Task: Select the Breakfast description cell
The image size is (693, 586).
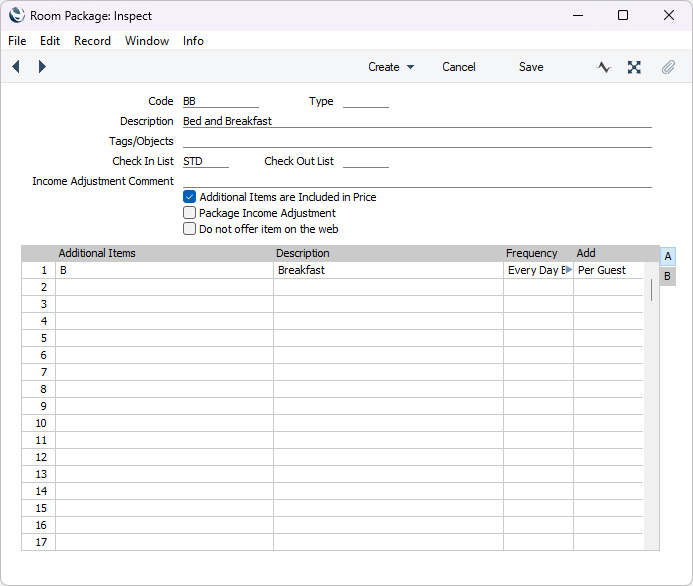Action: [388, 270]
